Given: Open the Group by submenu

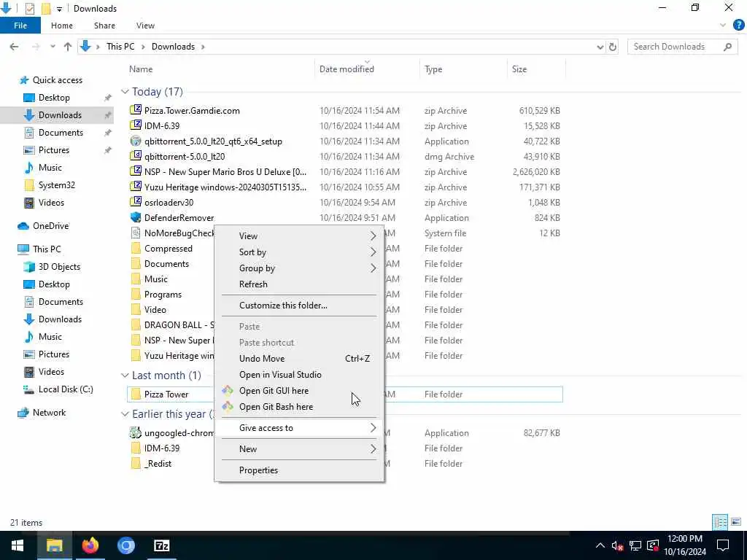Looking at the screenshot, I should (299, 268).
